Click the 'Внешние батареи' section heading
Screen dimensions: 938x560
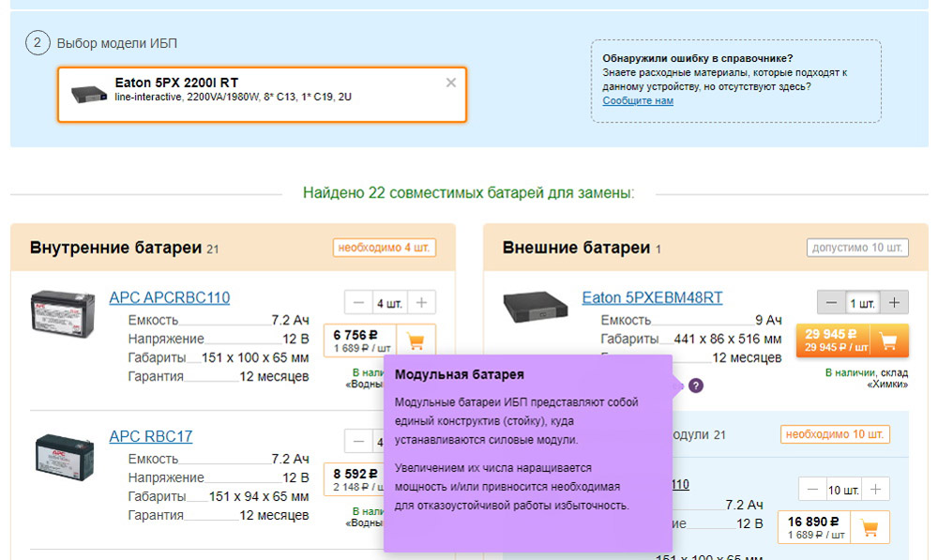point(576,247)
